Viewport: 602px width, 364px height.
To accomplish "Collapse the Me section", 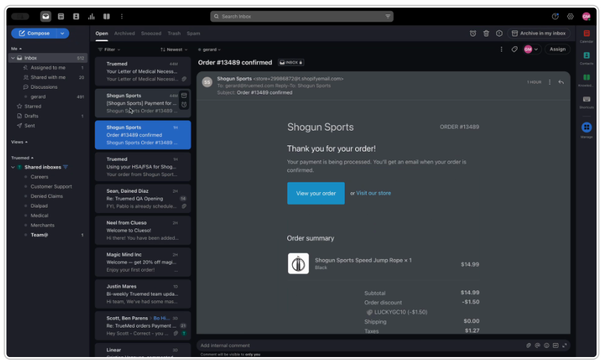I will click(16, 49).
